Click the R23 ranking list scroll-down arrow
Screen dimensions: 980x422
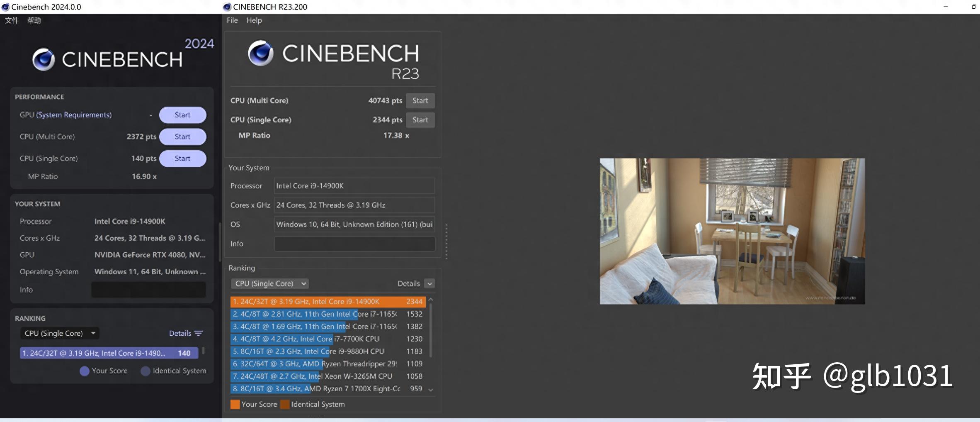[431, 390]
